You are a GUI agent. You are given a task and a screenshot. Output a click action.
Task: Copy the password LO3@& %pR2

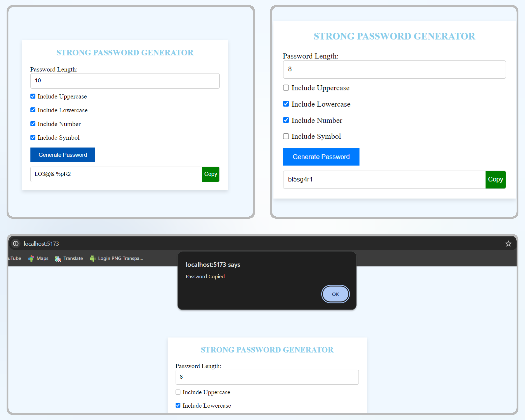click(x=211, y=174)
